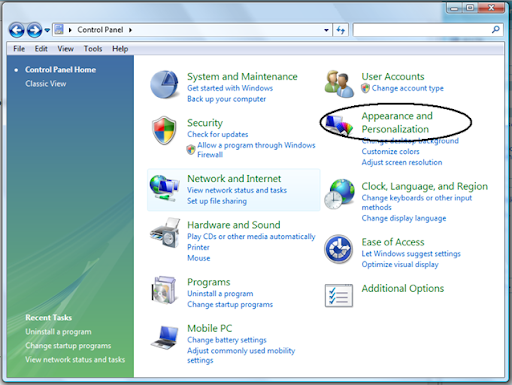
Task: Click the Back arrow button
Action: (x=16, y=30)
